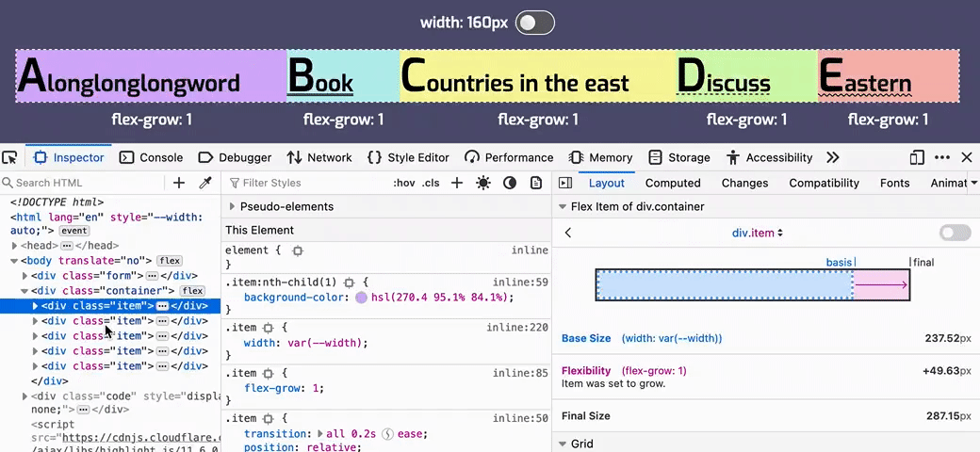Expand the Pseudo-elements section
The image size is (980, 452).
coord(233,206)
